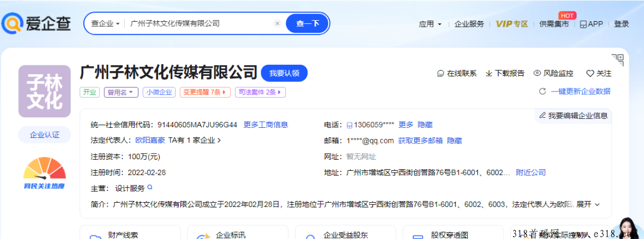Click the phone icon beside 1306059****
The image size is (644, 239).
(x=349, y=125)
